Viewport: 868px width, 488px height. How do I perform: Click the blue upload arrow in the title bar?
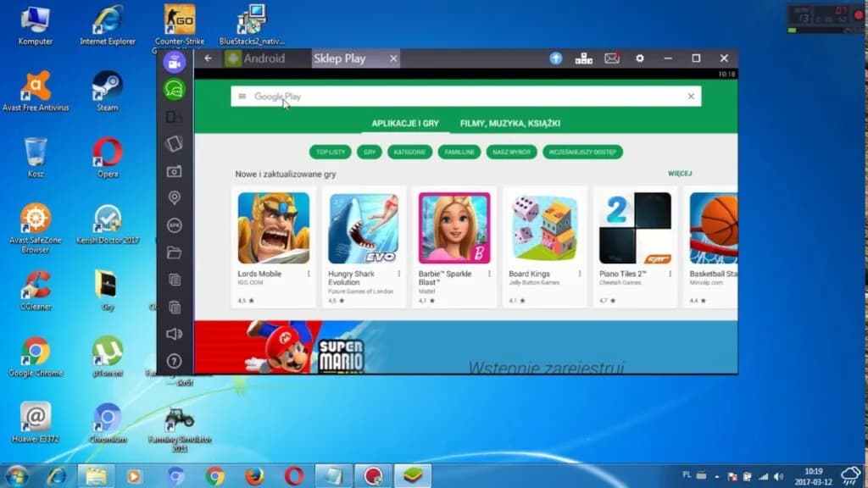[x=555, y=59]
